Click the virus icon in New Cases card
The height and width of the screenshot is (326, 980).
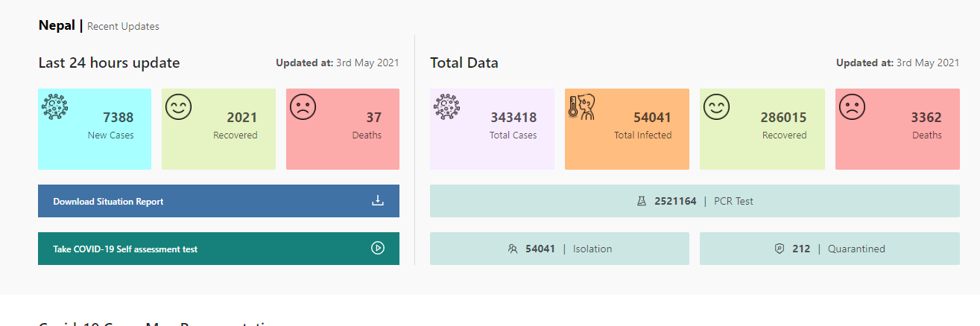(x=55, y=107)
